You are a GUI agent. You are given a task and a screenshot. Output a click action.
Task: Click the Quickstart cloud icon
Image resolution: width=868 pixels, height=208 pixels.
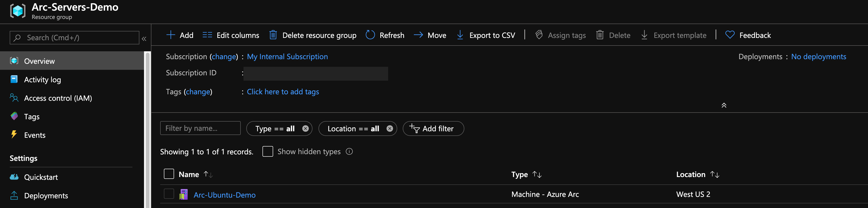(14, 177)
